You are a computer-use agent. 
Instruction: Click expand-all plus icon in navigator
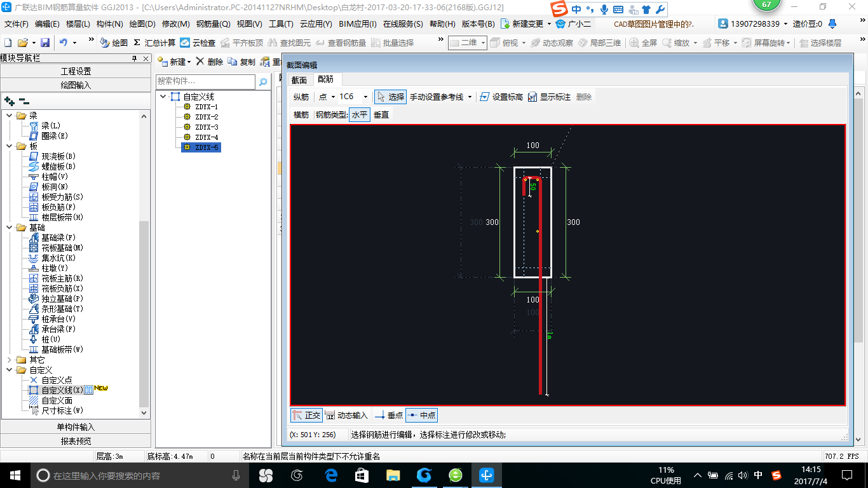click(x=9, y=100)
